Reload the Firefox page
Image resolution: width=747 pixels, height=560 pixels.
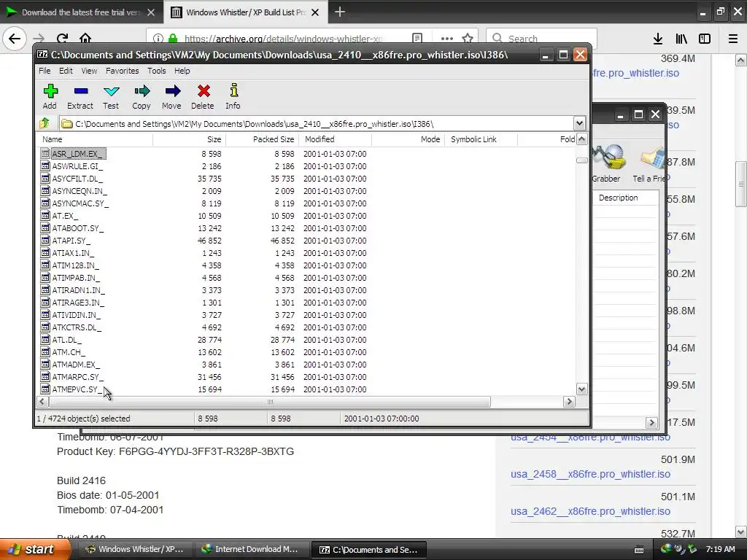[62, 39]
